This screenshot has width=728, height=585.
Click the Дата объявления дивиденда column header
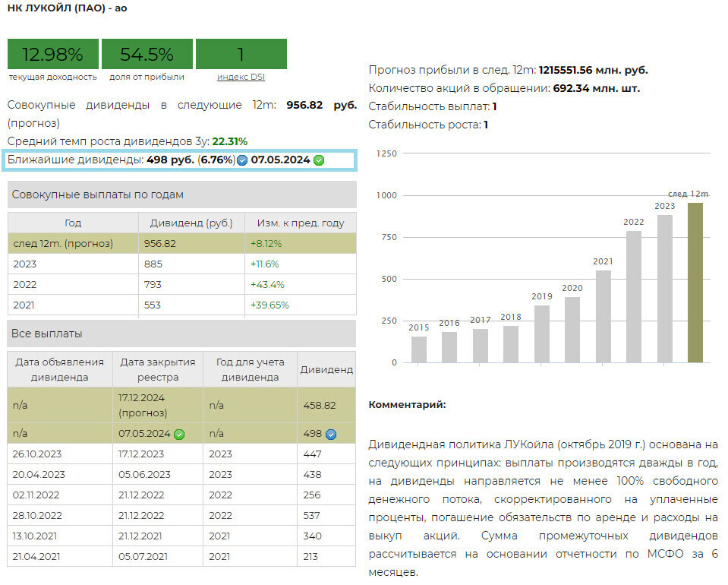(60, 369)
